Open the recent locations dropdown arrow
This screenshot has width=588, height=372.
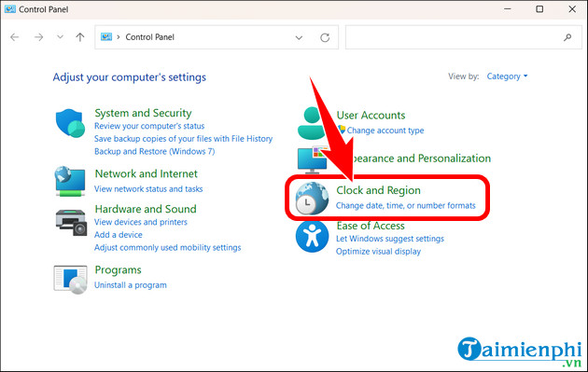click(60, 36)
